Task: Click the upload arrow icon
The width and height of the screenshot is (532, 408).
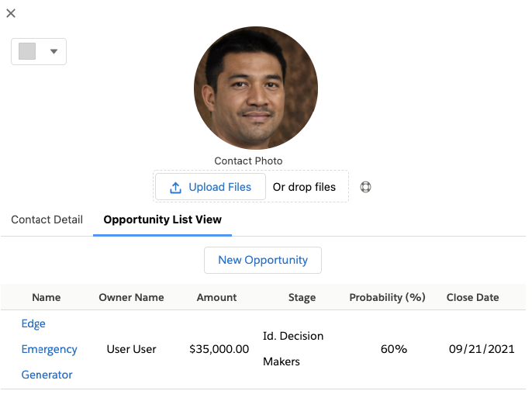Action: click(175, 188)
